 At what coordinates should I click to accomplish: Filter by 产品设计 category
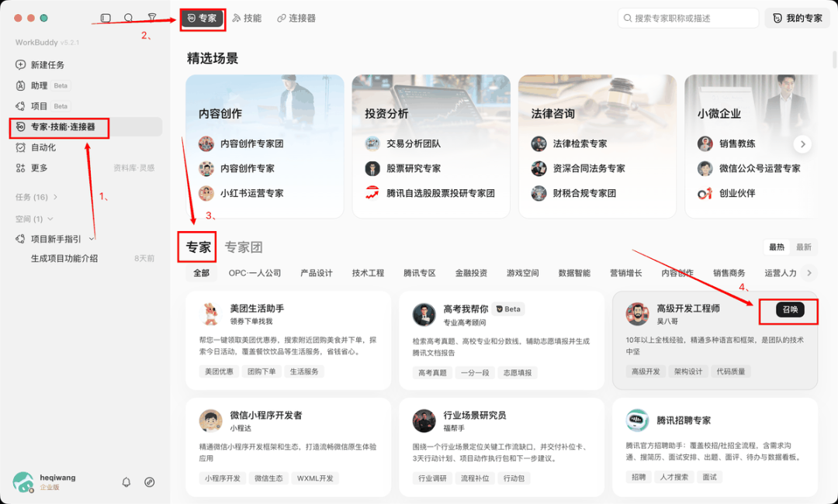click(x=317, y=273)
